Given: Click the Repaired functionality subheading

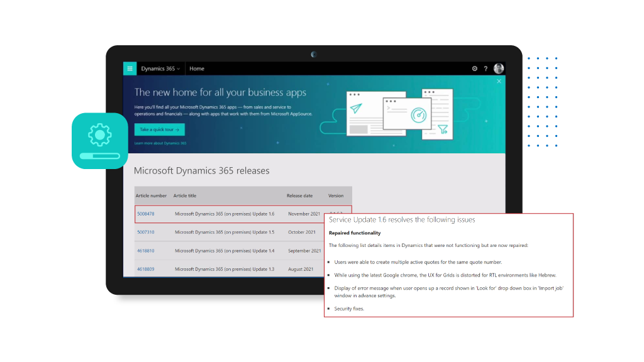Looking at the screenshot, I should 355,233.
